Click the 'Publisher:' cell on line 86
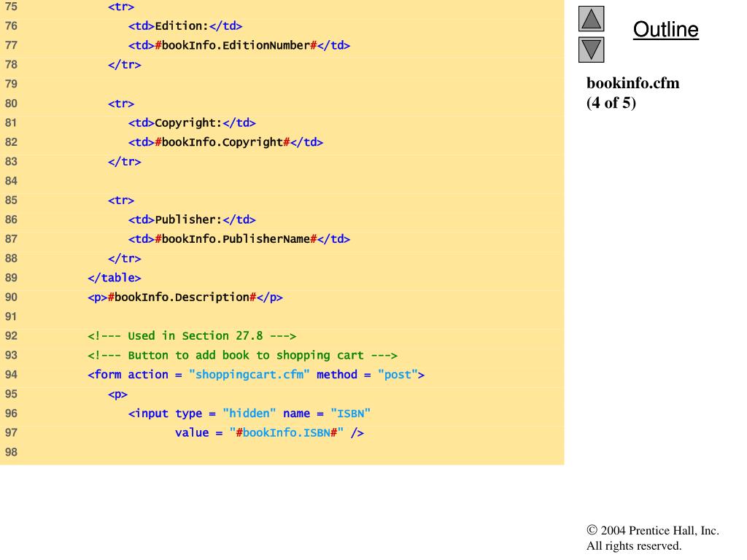The image size is (747, 560). click(x=192, y=219)
